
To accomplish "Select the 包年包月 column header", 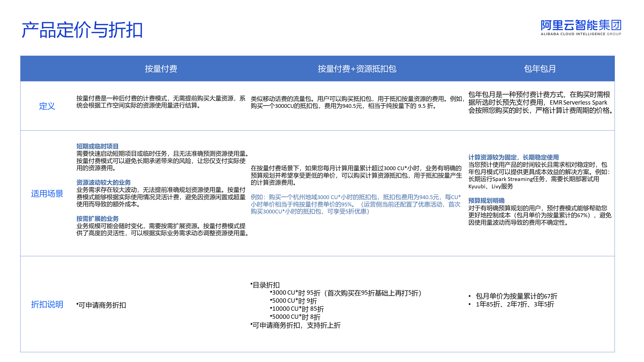I will (540, 69).
